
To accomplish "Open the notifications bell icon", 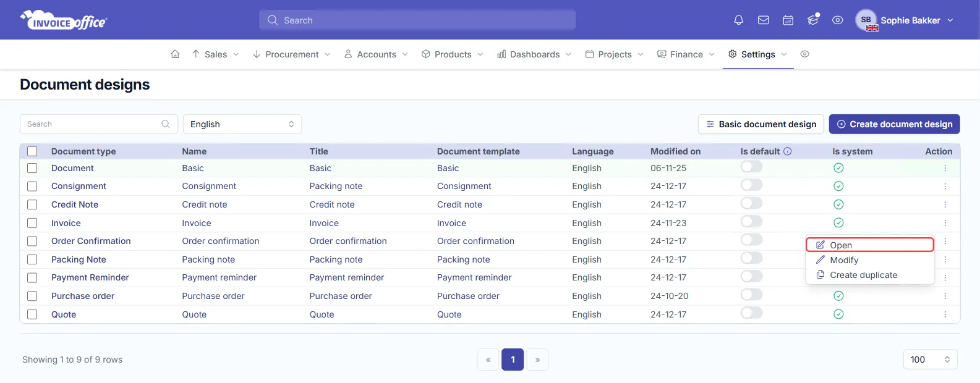I will (x=738, y=20).
